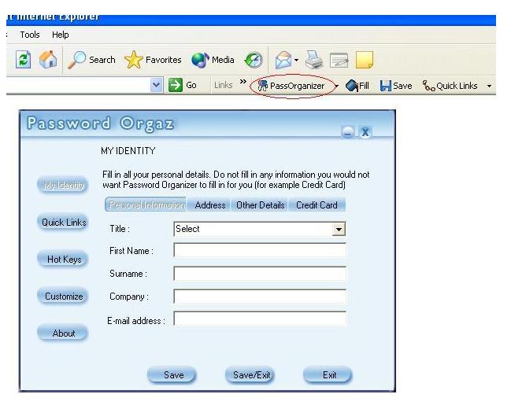Click Fill in the PassOrganizer toolbar
The image size is (511, 420).
point(357,86)
